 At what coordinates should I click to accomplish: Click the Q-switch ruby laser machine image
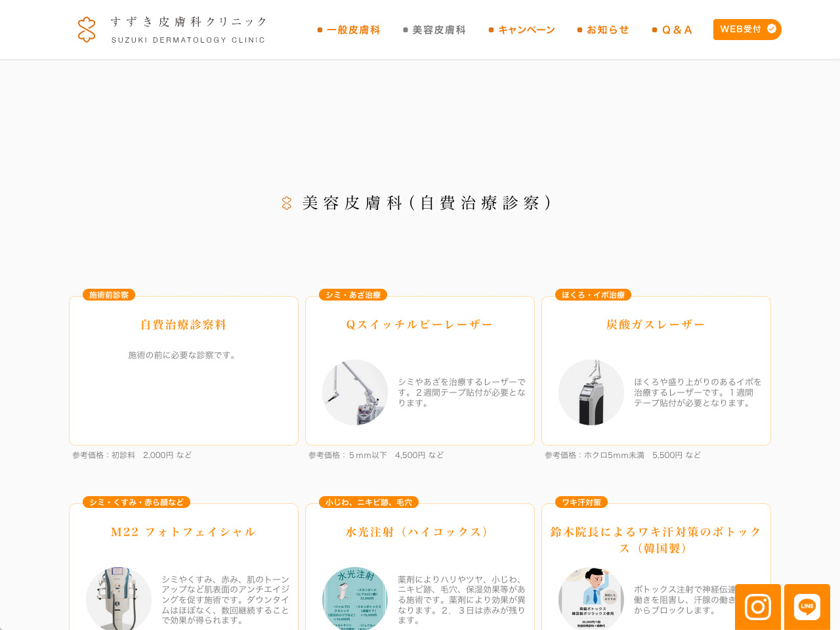355,392
